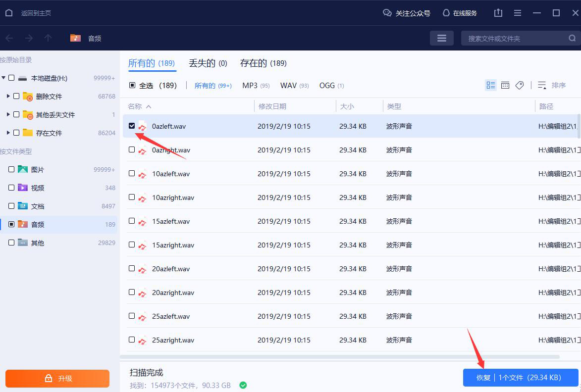The height and width of the screenshot is (392, 581).
Task: Collapse the 本地磁盘(H:) tree node
Action: click(x=3, y=78)
